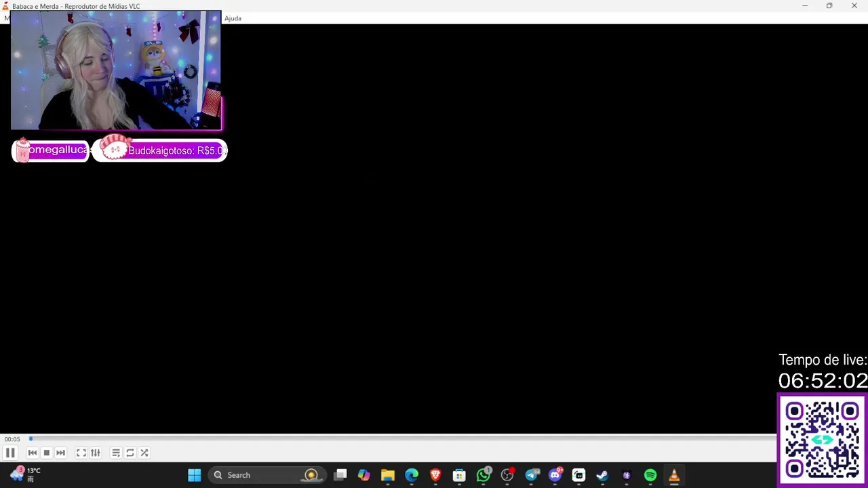The height and width of the screenshot is (488, 868).
Task: Pause playback in VLC
Action: pos(10,453)
